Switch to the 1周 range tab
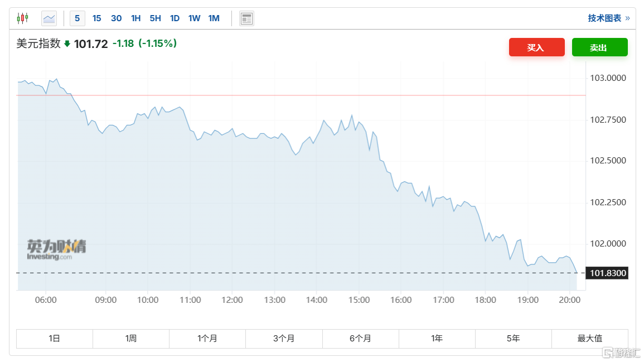This screenshot has width=644, height=362. [x=131, y=339]
